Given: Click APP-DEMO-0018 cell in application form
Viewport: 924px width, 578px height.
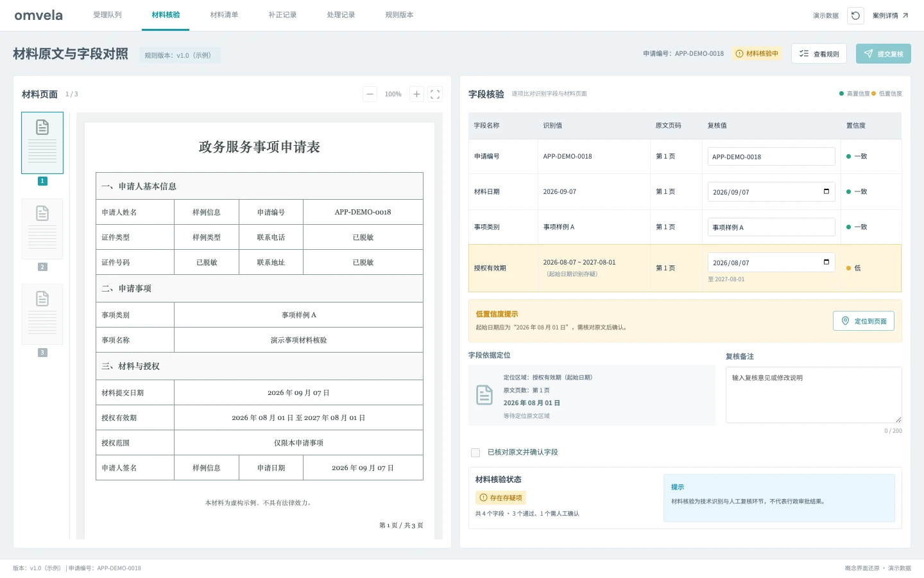Looking at the screenshot, I should [x=363, y=212].
